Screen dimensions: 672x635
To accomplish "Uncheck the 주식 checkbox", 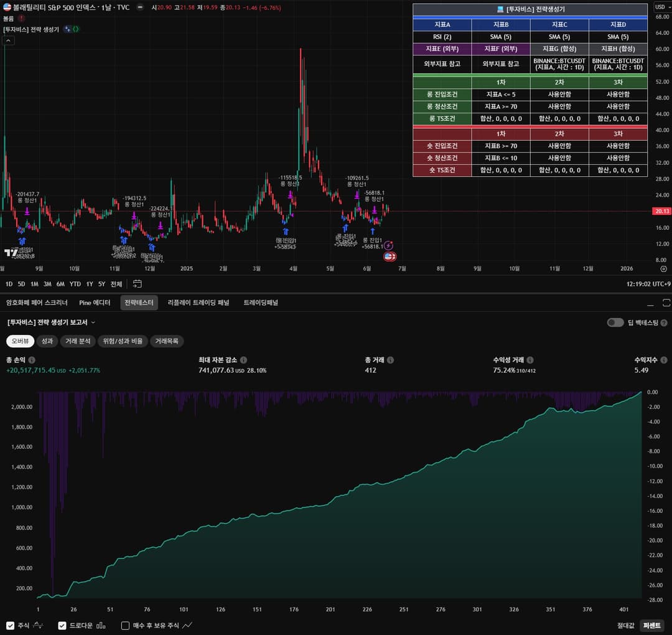I will pyautogui.click(x=11, y=626).
